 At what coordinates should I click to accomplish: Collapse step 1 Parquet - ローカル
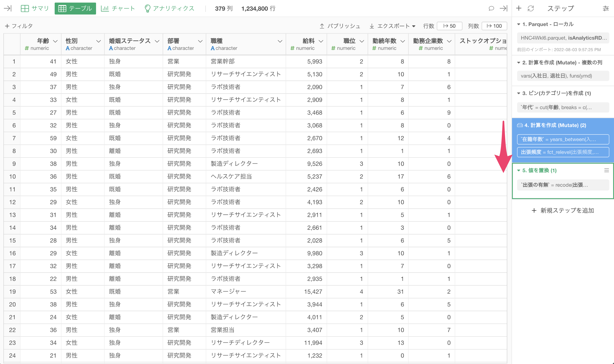[519, 24]
